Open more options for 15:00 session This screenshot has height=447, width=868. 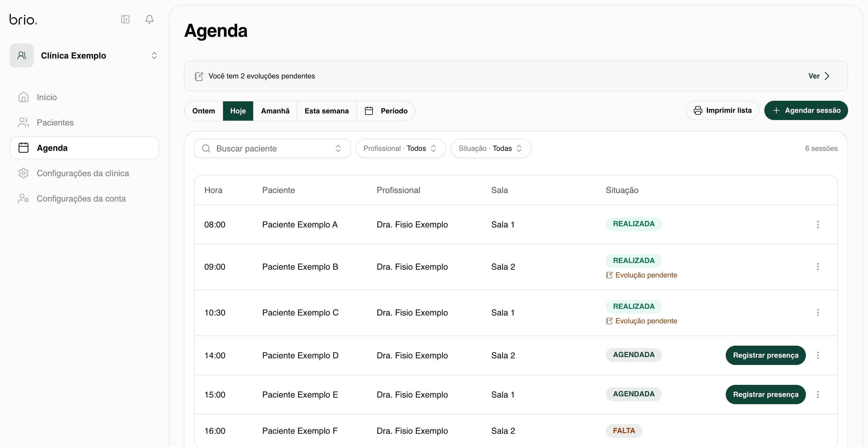818,395
